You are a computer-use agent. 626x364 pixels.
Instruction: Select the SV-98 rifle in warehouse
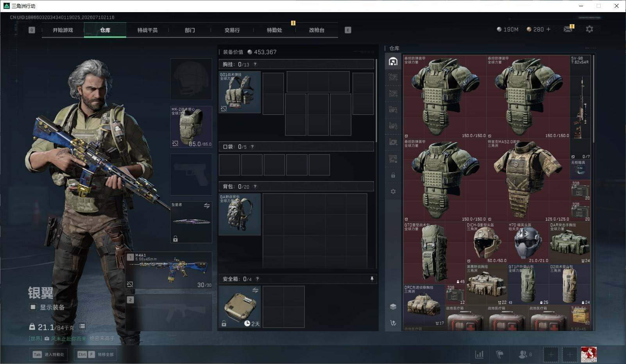581,107
